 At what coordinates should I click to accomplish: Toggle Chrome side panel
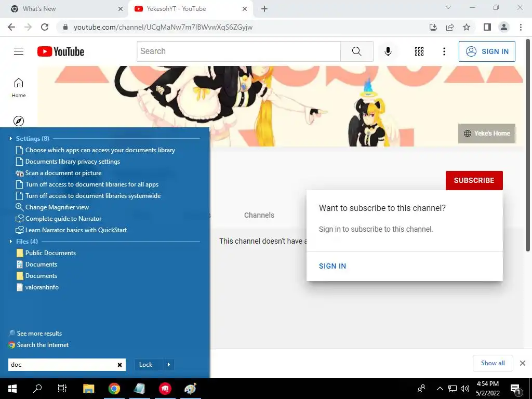[487, 27]
